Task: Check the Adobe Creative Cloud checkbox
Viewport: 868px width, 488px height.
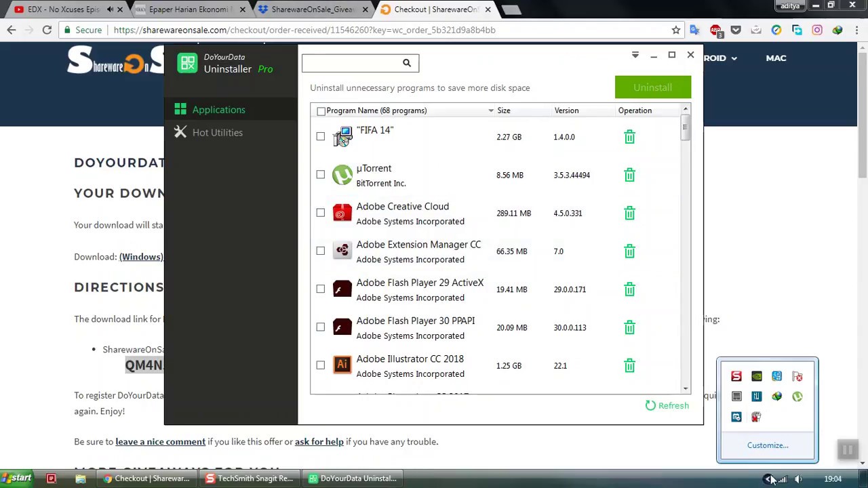Action: (x=321, y=212)
